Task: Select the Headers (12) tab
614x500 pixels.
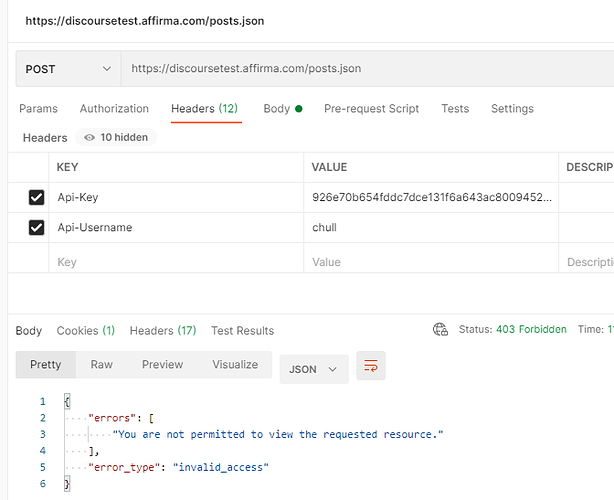Action: pyautogui.click(x=205, y=108)
